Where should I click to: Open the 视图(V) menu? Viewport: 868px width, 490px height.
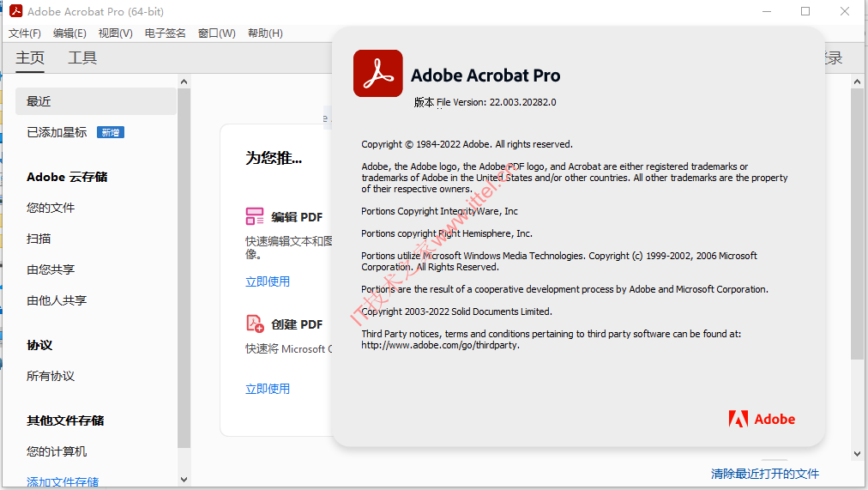116,33
